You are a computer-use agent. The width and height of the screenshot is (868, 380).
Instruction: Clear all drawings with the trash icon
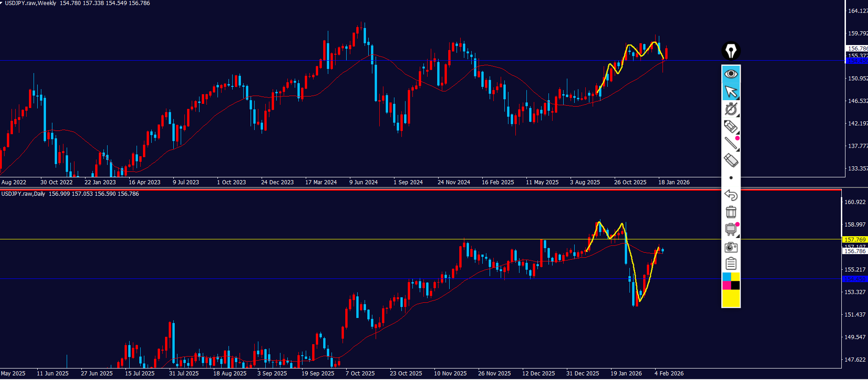[x=731, y=212]
